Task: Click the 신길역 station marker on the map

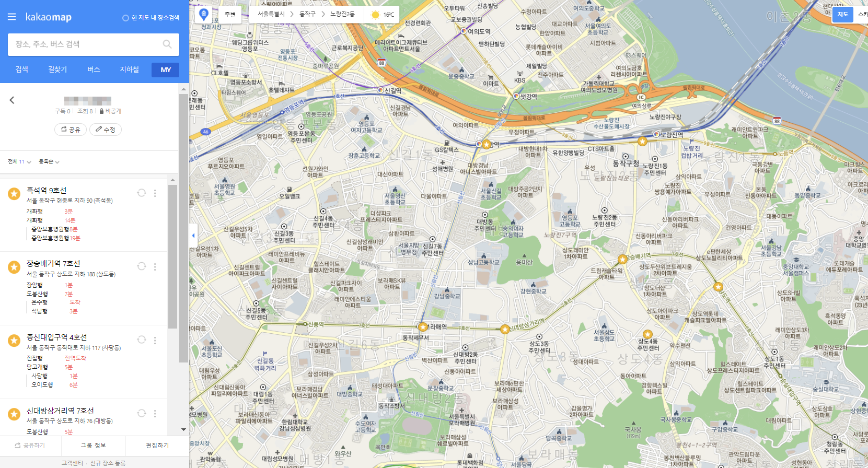Action: tap(380, 90)
